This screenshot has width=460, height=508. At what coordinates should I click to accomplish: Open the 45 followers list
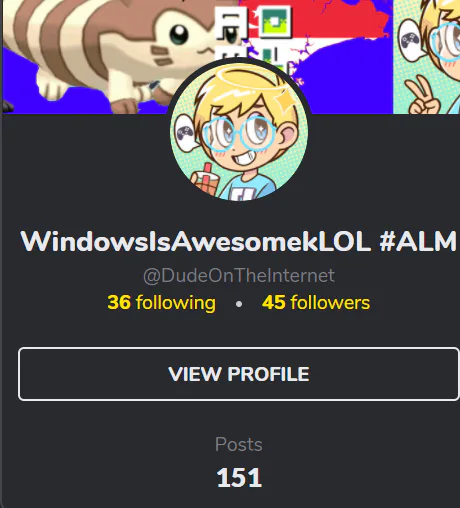click(316, 303)
